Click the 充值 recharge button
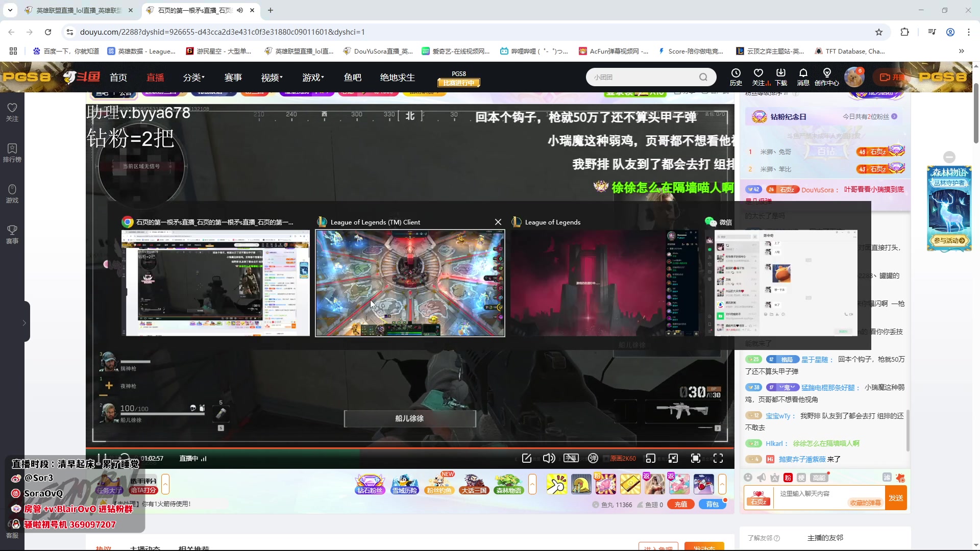This screenshot has width=980, height=551. pyautogui.click(x=681, y=504)
